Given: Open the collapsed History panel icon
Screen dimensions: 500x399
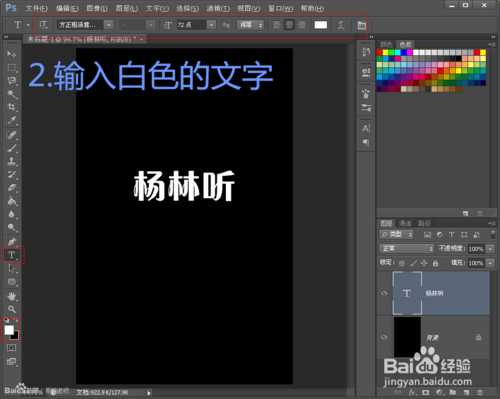Looking at the screenshot, I should 366,52.
